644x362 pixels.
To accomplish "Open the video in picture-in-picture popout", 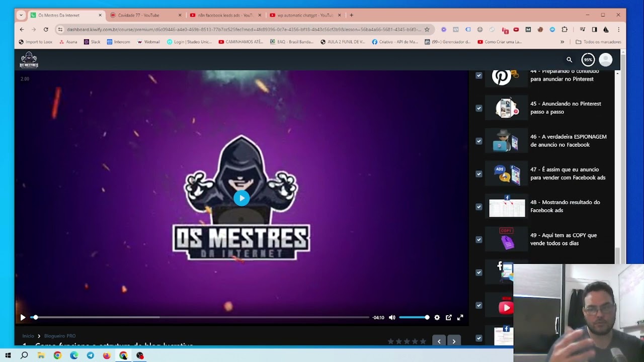I will click(x=448, y=317).
